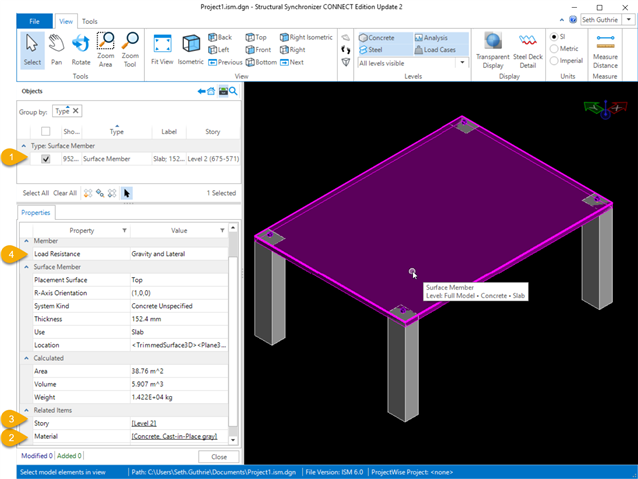This screenshot has width=638, height=479.
Task: Open the Property column filter
Action: coord(125,230)
